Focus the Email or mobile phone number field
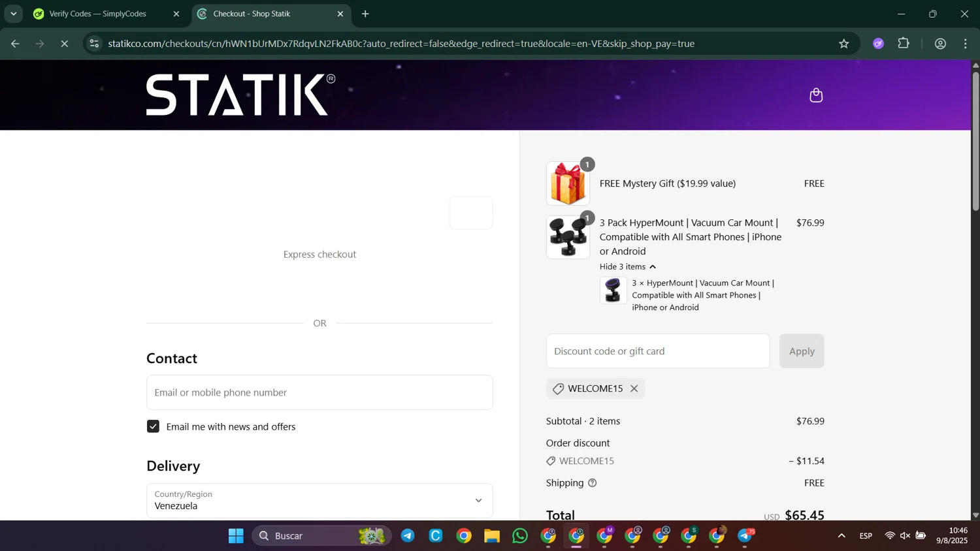This screenshot has width=980, height=551. [x=319, y=392]
